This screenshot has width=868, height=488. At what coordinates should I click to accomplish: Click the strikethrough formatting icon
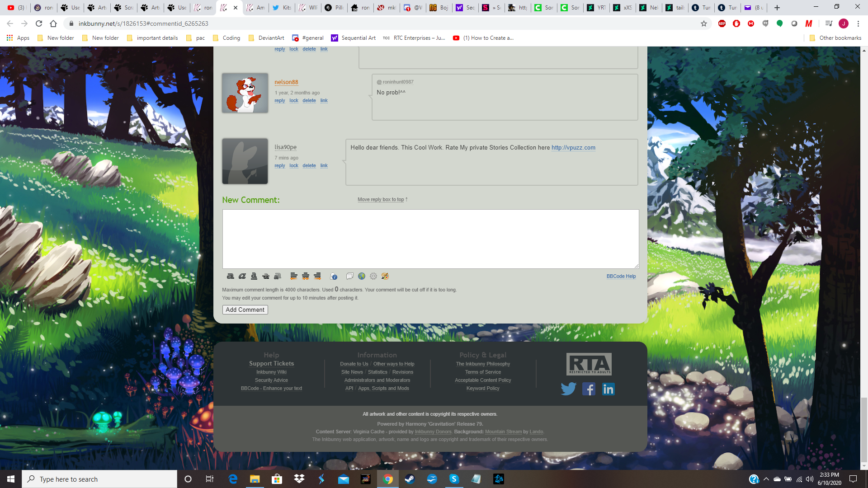pos(265,276)
